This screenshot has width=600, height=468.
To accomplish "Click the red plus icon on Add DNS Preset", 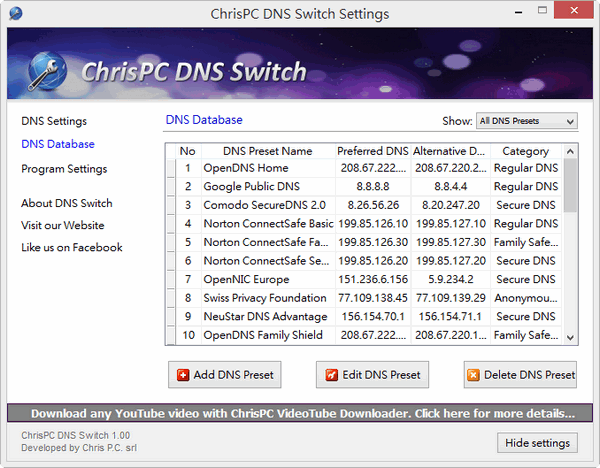I will pos(183,375).
